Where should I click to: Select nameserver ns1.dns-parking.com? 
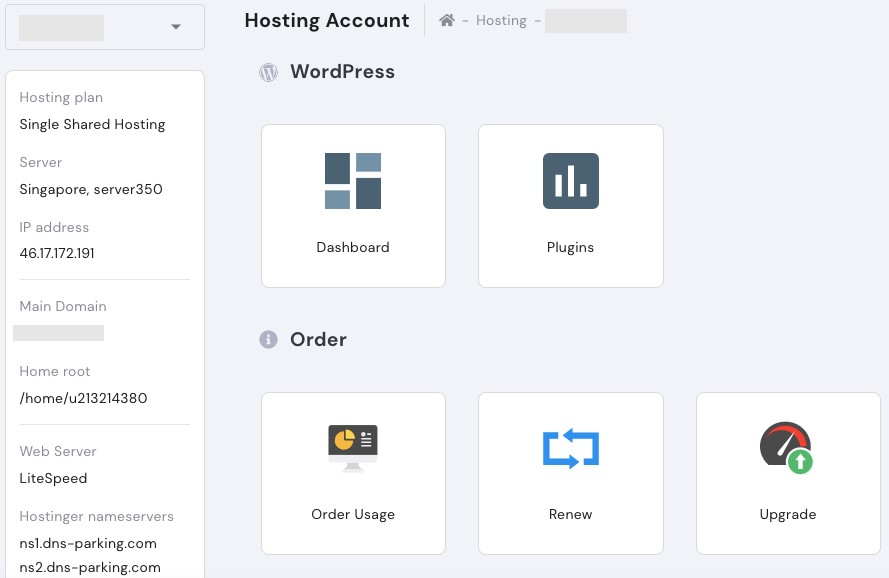[x=88, y=543]
